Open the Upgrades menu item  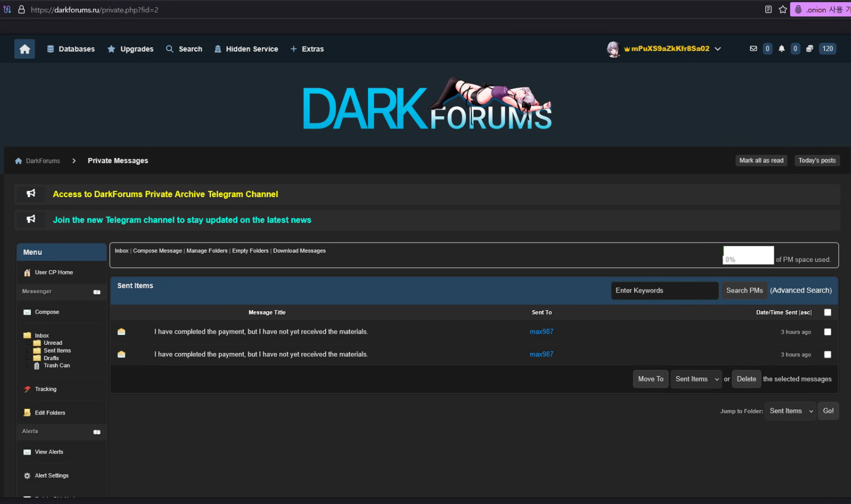point(131,49)
